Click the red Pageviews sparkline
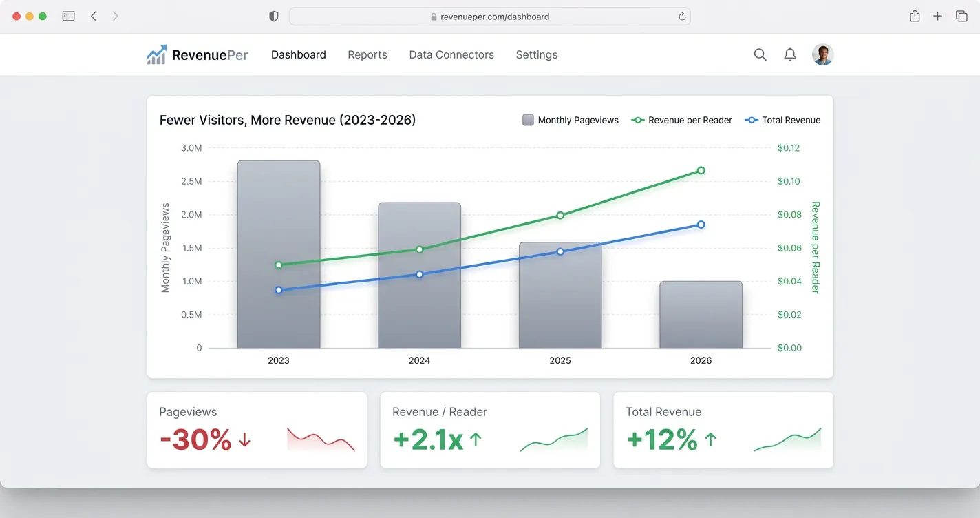980x518 pixels. [x=321, y=439]
